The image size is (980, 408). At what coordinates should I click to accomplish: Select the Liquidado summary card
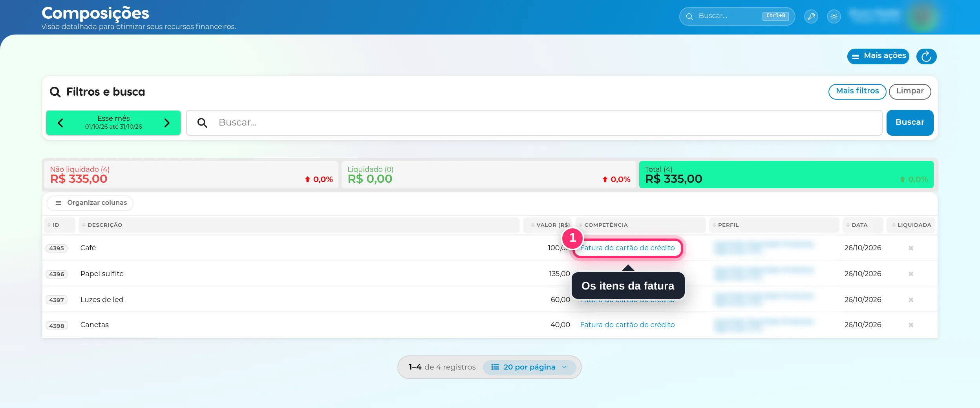tap(488, 175)
